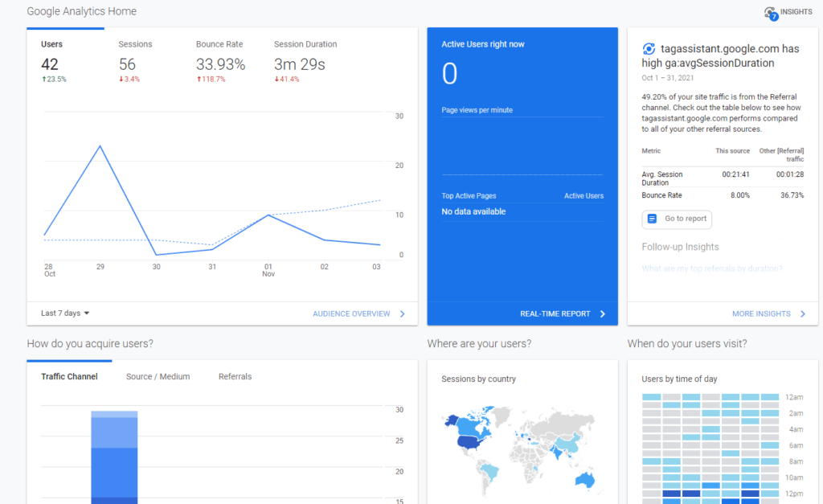Viewport: 823px width, 504px height.
Task: Click the INSIGHTS label at top right
Action: click(x=796, y=11)
